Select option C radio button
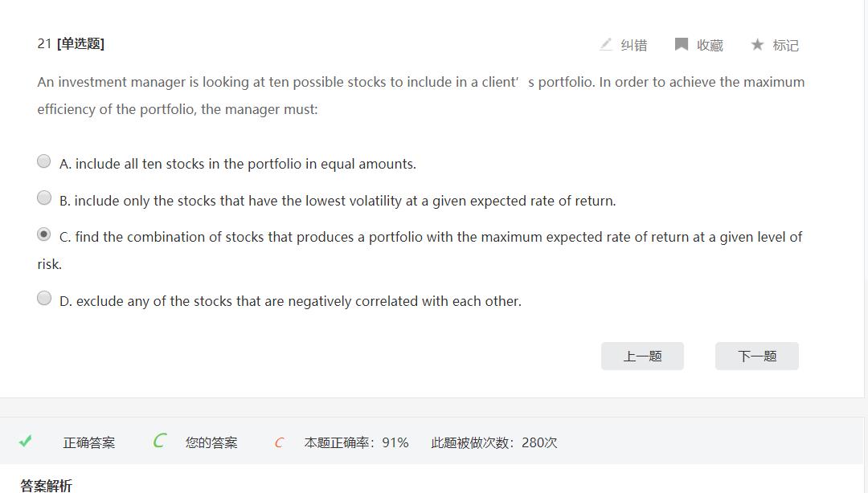Viewport: 868px width, 493px height. point(44,234)
